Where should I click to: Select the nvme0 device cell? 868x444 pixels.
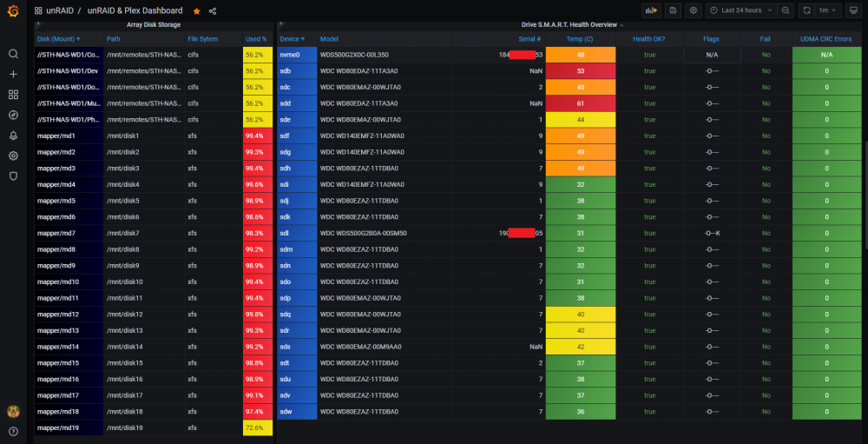click(297, 55)
